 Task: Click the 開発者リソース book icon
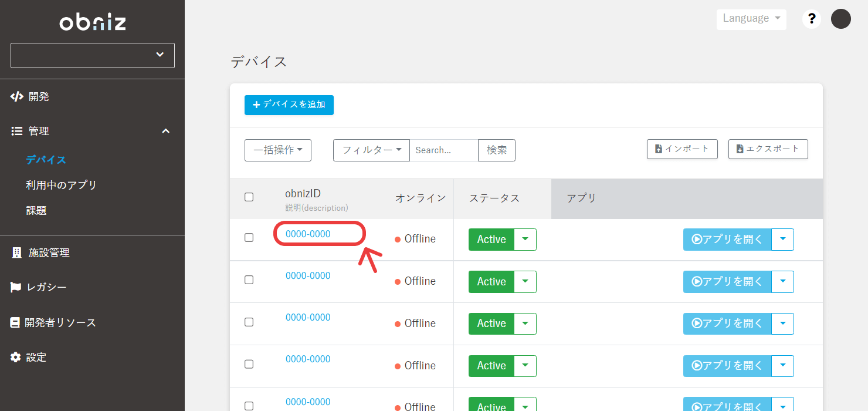point(15,322)
